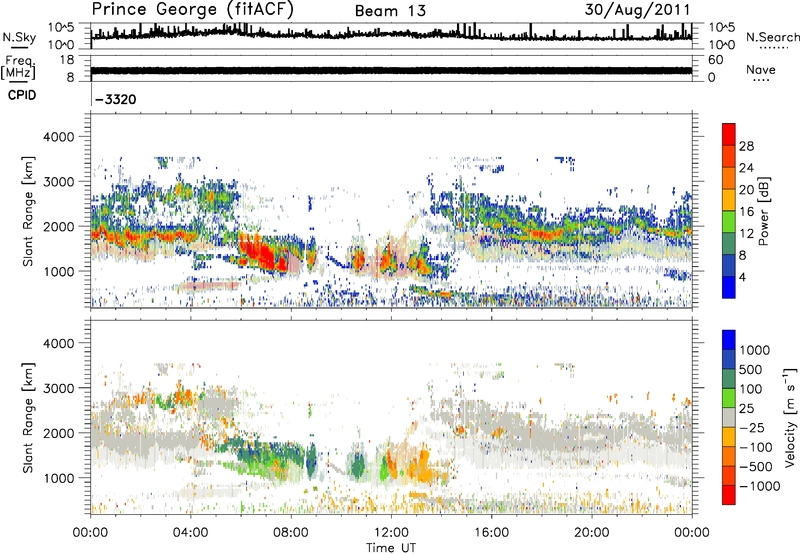The width and height of the screenshot is (800, 554).
Task: Click the 'Slant Range [km]' label of velocity panel
Action: click(x=28, y=417)
